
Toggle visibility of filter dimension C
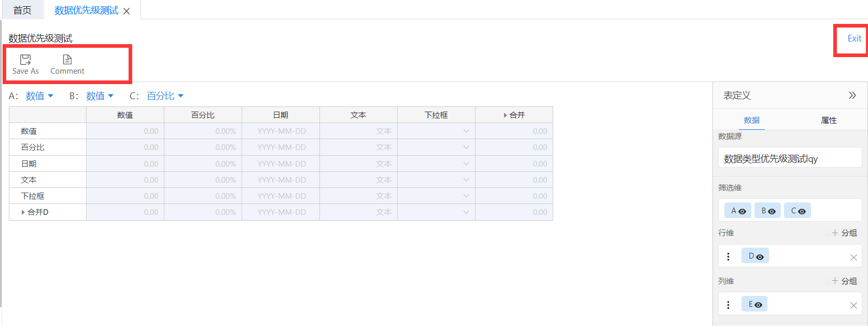pos(802,211)
